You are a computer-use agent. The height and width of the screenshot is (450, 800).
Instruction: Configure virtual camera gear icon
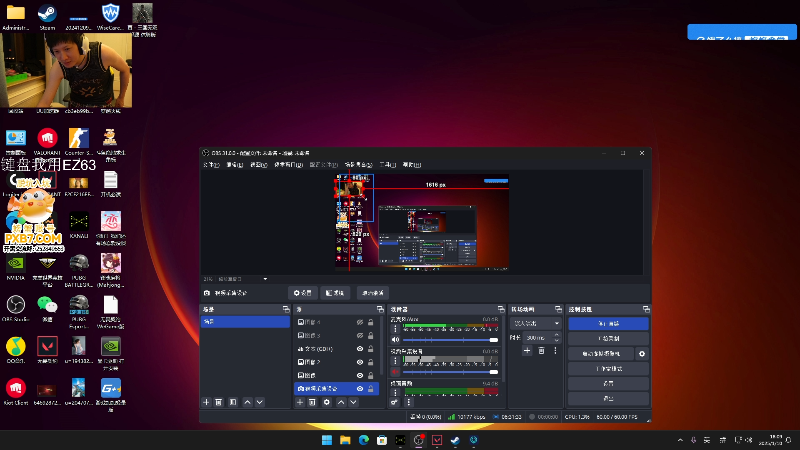click(642, 354)
